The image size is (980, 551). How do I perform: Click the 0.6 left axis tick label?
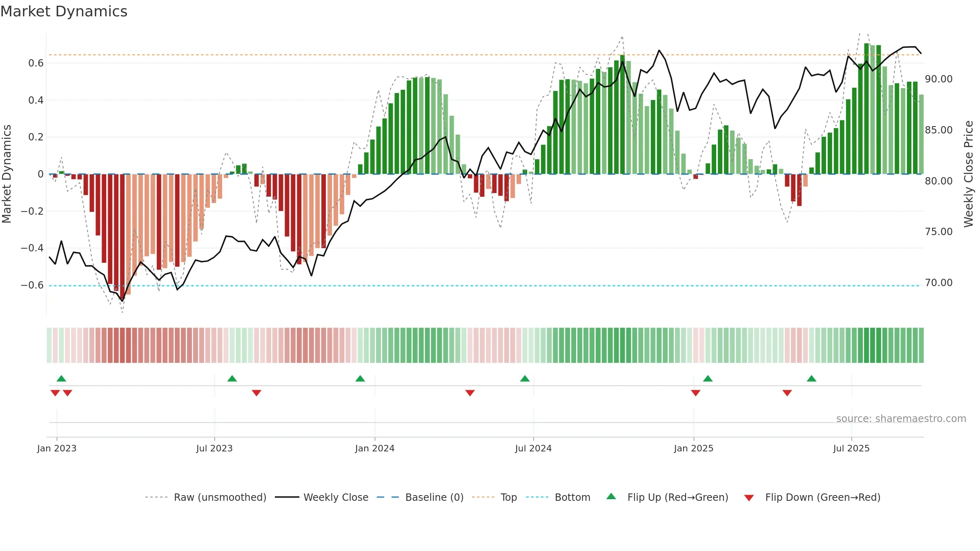(x=36, y=63)
